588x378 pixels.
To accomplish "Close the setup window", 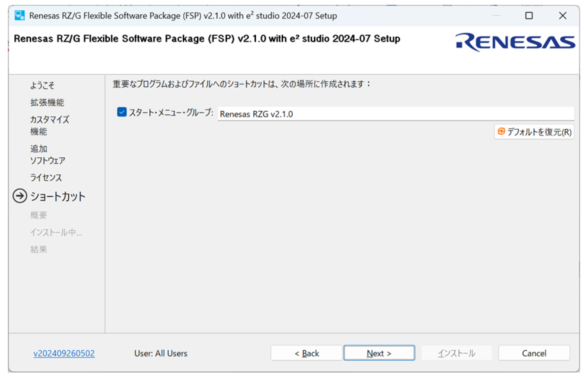I will pos(563,16).
